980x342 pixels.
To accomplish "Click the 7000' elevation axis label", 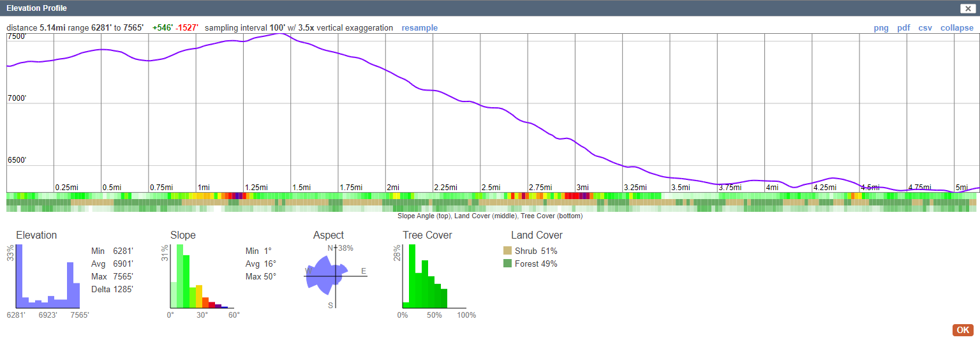I will point(17,99).
